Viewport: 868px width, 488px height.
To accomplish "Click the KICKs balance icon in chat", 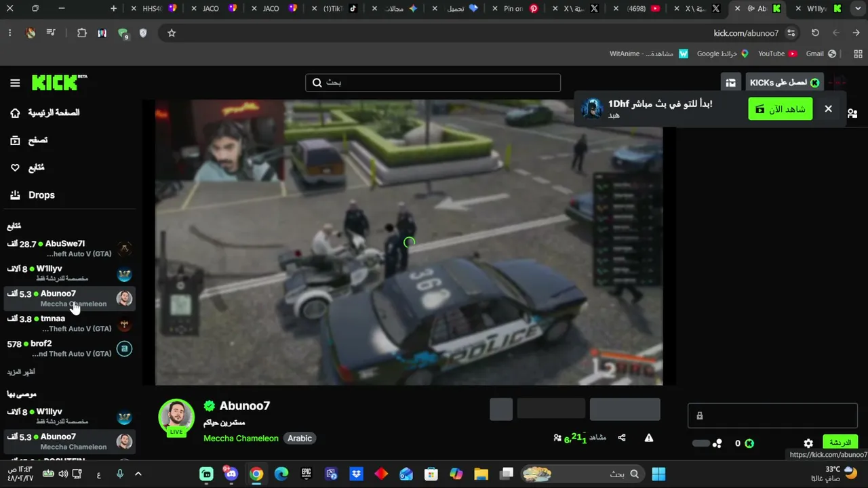I will pyautogui.click(x=749, y=443).
